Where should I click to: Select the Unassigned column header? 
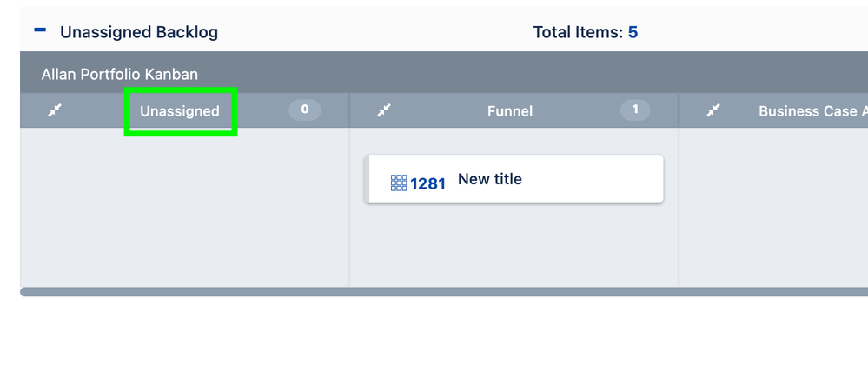180,111
